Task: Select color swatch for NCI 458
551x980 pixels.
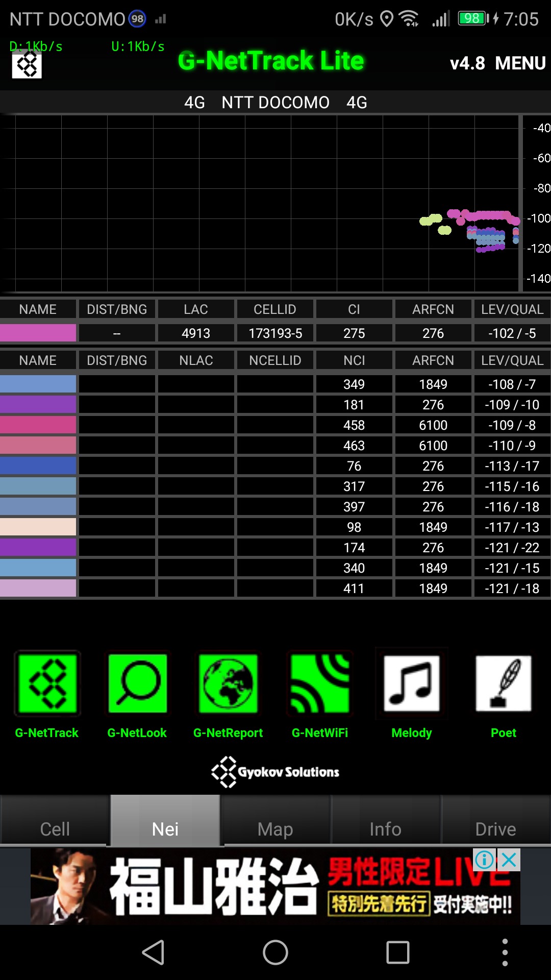Action: coord(38,425)
